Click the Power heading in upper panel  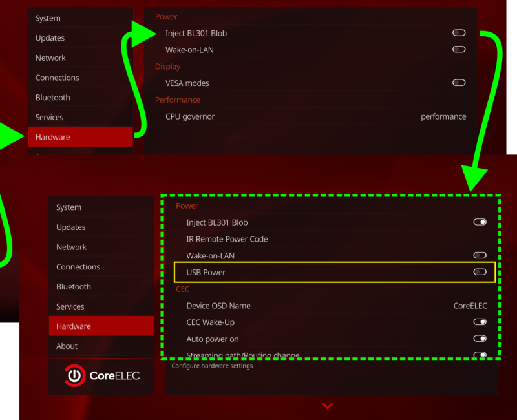click(x=166, y=17)
